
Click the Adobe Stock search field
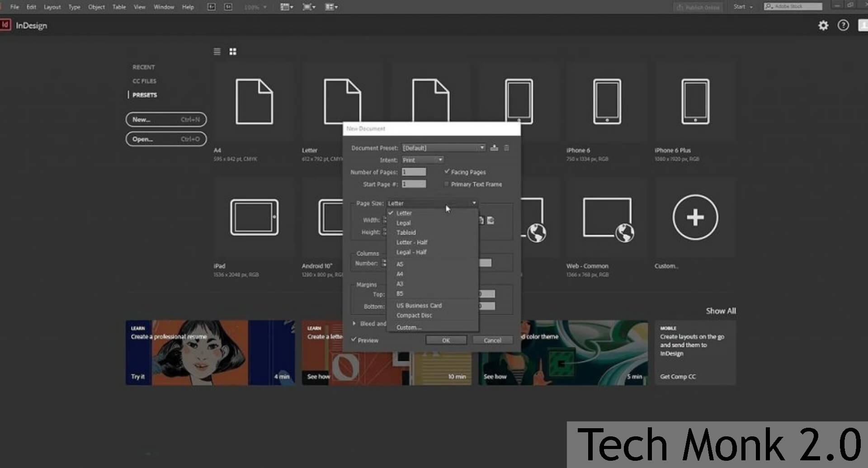793,6
